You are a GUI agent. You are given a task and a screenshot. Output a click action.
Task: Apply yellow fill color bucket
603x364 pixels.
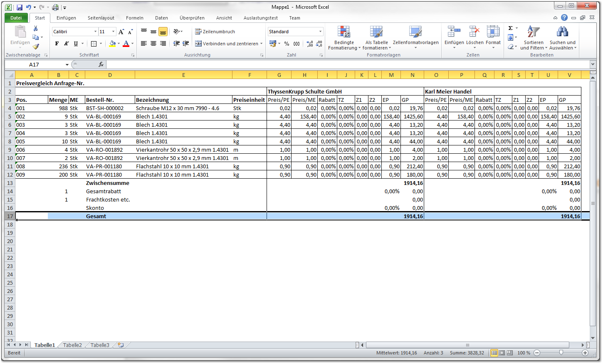112,44
